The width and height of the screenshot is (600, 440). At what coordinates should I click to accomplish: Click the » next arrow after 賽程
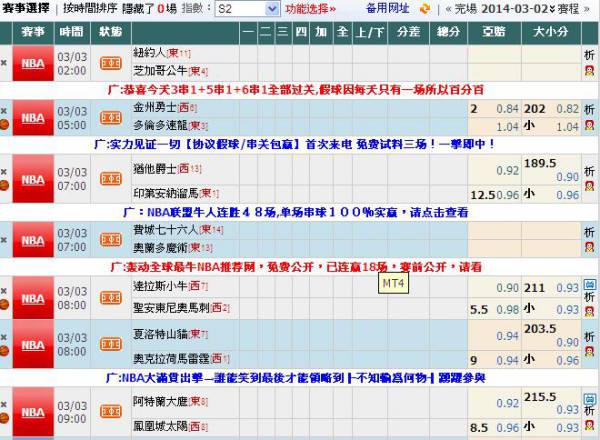(587, 9)
